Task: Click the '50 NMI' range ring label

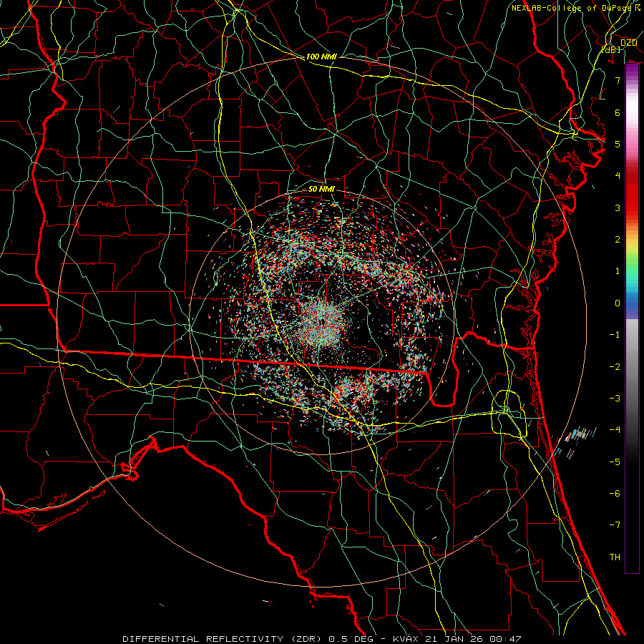Action: click(x=321, y=189)
